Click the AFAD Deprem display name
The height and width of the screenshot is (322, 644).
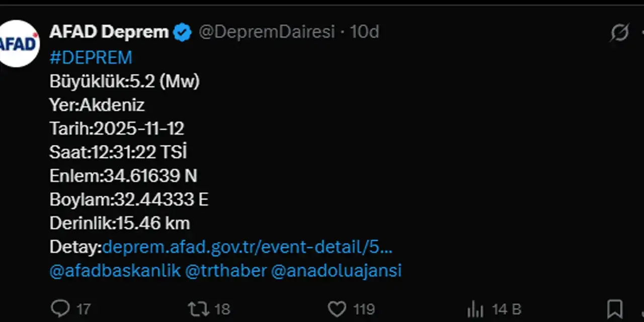click(x=109, y=32)
